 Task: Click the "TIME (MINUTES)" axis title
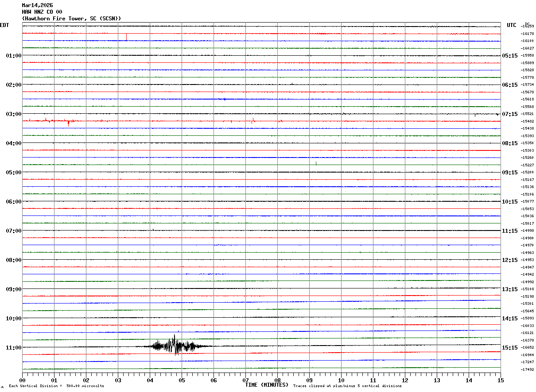(267, 385)
